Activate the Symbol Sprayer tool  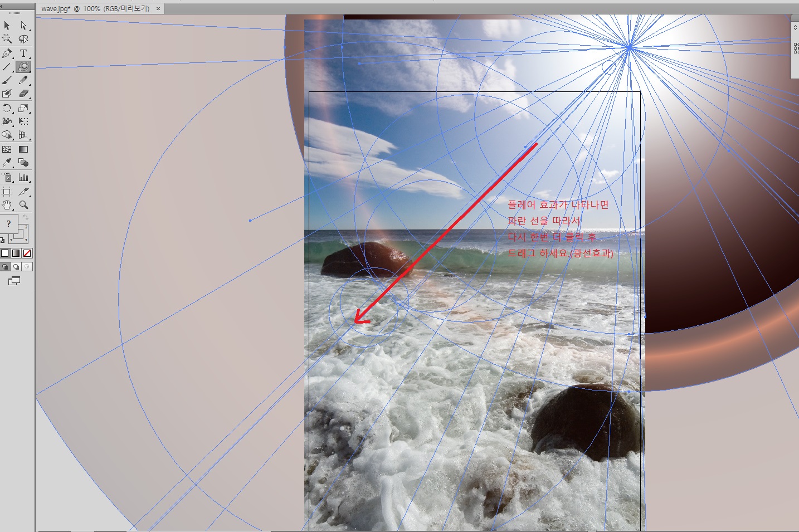pyautogui.click(x=7, y=177)
